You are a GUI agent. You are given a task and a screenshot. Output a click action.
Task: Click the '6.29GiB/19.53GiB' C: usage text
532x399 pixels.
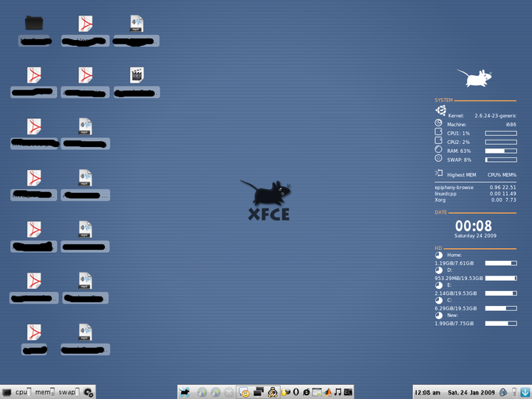coord(456,308)
